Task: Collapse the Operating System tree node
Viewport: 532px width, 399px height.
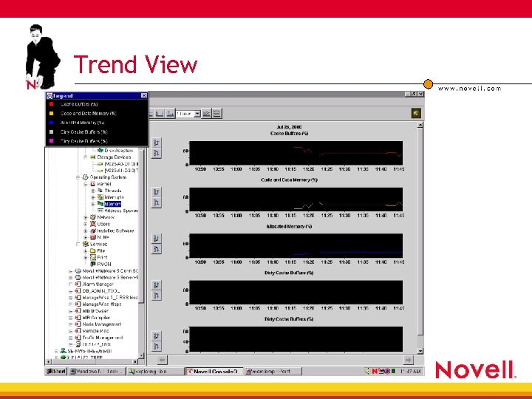Action: pos(78,177)
